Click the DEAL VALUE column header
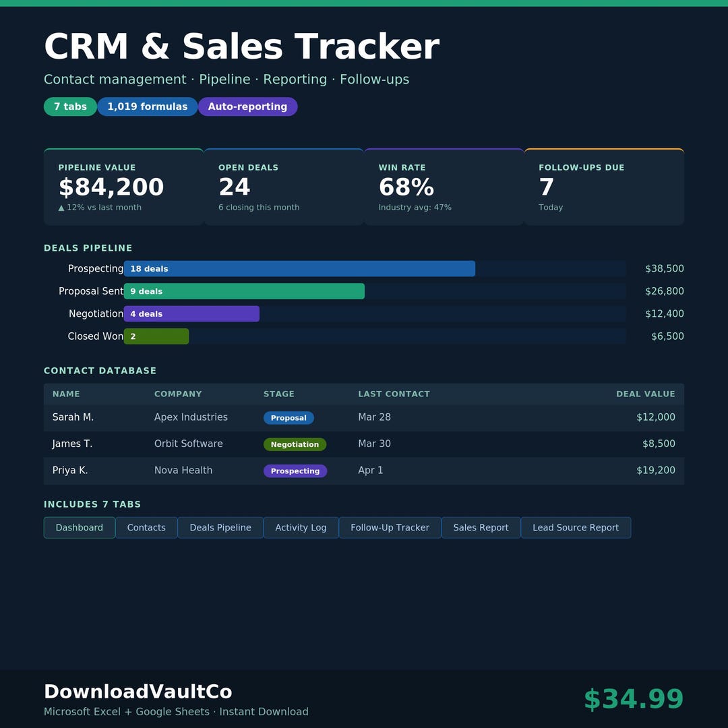 [x=646, y=394]
